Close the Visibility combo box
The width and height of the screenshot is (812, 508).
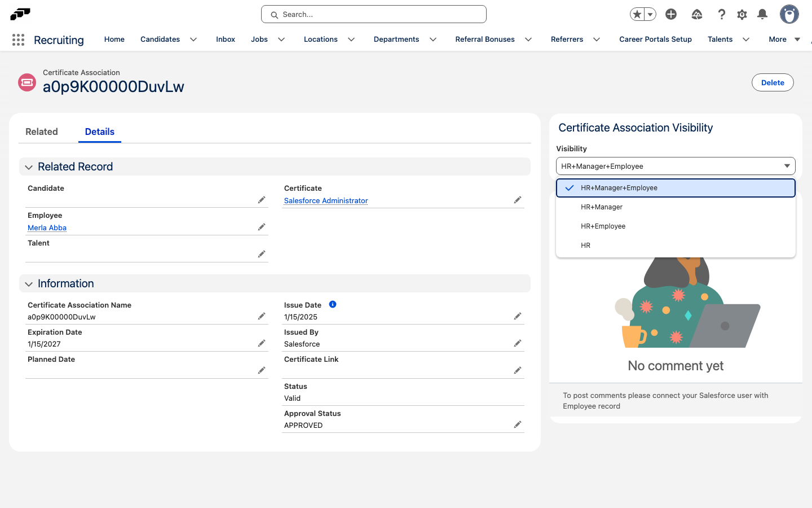(676, 166)
